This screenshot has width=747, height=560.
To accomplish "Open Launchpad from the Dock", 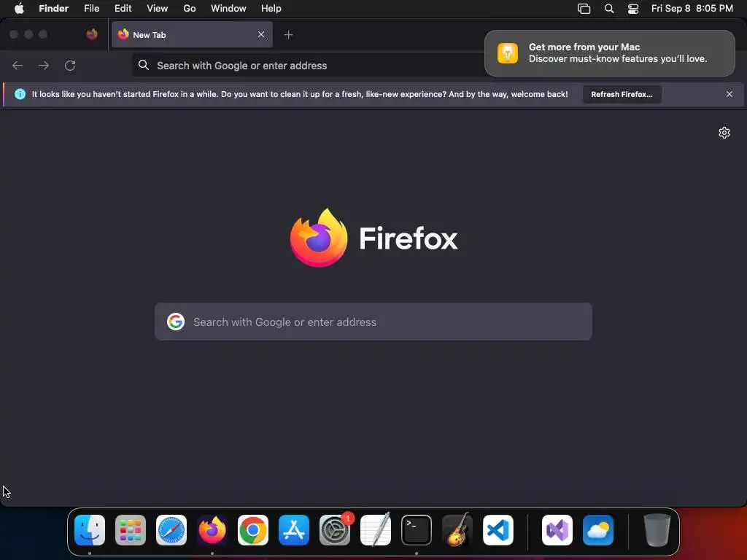I will pos(131,530).
